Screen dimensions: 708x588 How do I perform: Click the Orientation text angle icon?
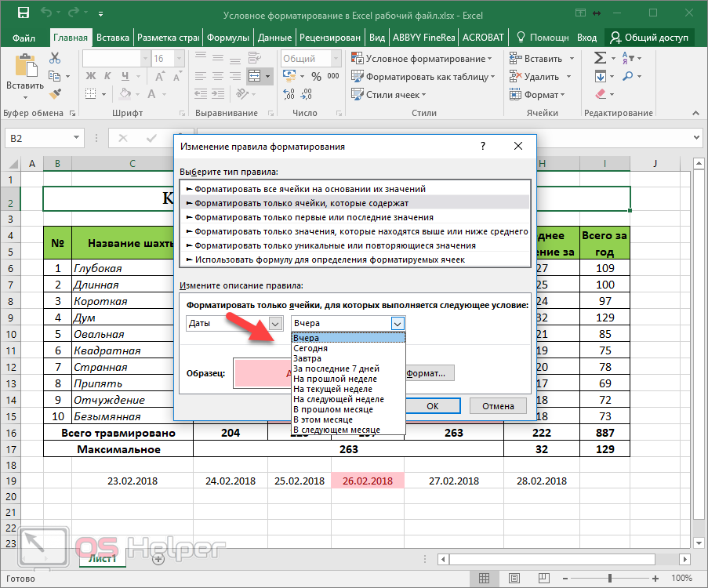click(x=242, y=94)
